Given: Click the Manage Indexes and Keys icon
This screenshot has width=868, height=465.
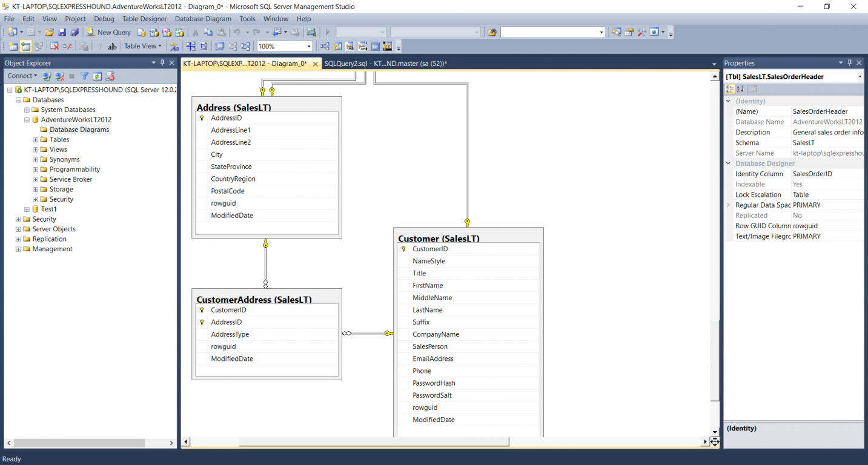Looking at the screenshot, I should (x=337, y=46).
